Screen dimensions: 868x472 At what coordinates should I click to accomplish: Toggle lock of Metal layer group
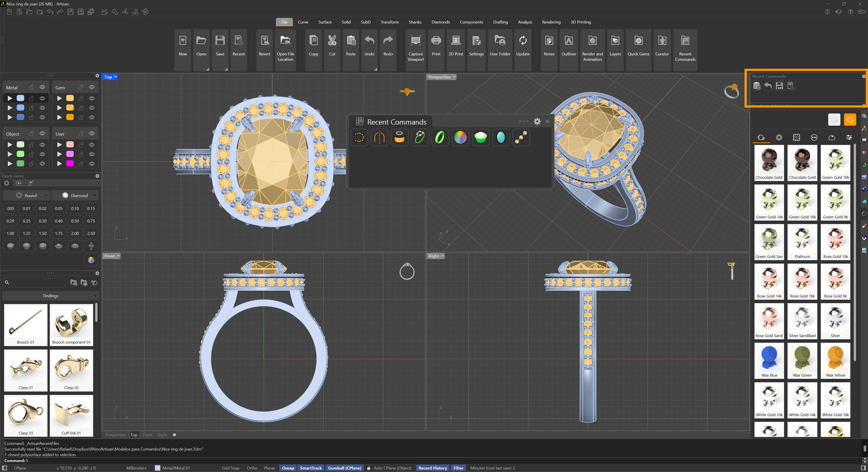point(31,87)
